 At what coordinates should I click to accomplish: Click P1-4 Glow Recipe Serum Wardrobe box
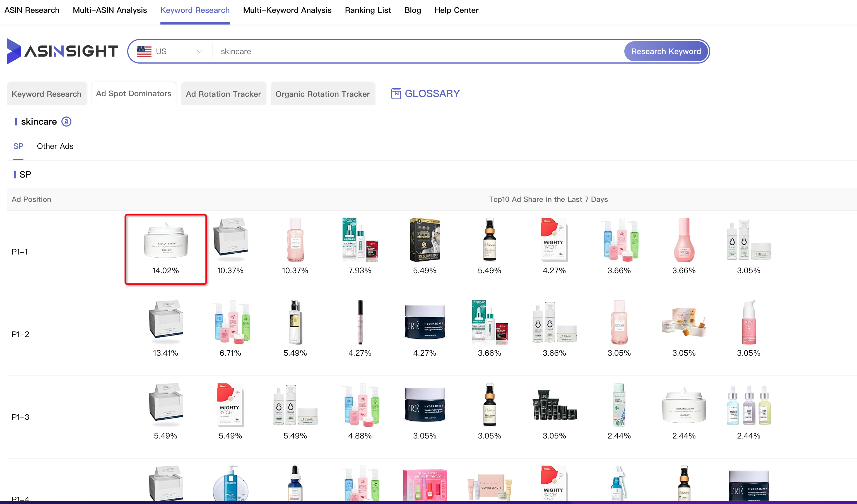424,485
